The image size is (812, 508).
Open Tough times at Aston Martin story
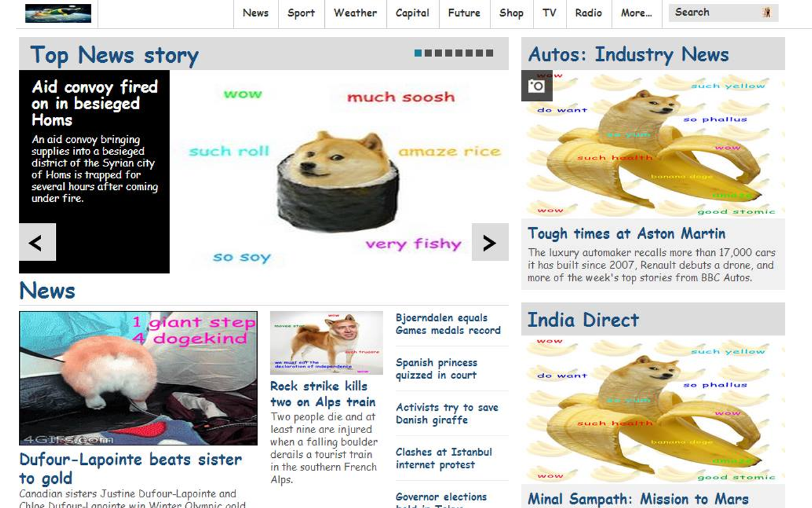click(x=627, y=234)
